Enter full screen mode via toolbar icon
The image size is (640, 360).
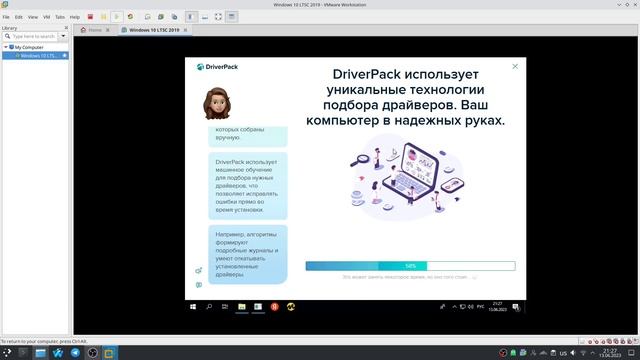click(218, 17)
